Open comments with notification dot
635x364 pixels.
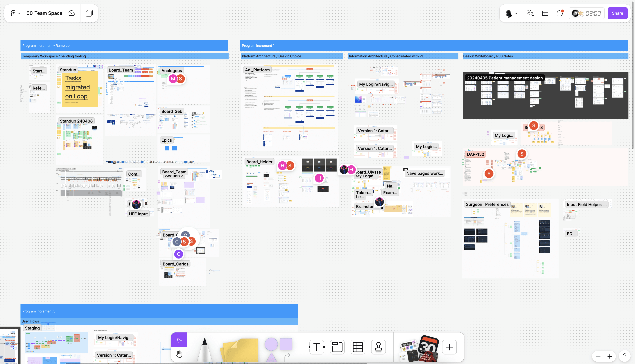coord(560,13)
